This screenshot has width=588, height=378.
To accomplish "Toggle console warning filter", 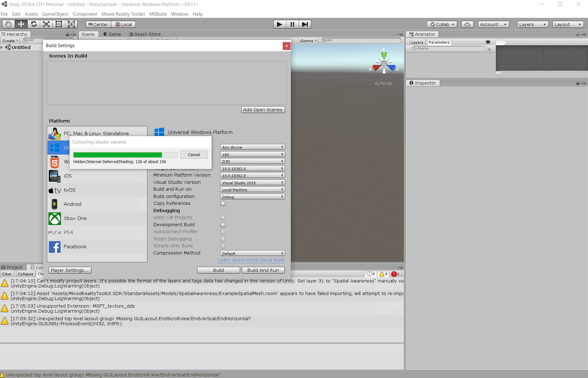I will click(383, 274).
